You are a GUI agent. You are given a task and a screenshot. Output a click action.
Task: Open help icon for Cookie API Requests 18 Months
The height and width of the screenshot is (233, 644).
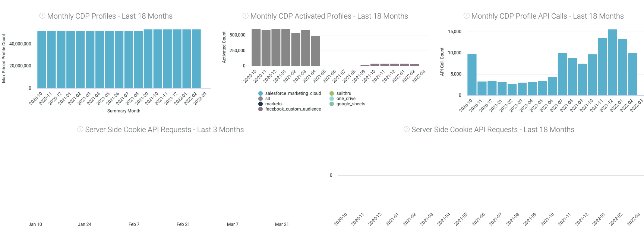tap(407, 129)
